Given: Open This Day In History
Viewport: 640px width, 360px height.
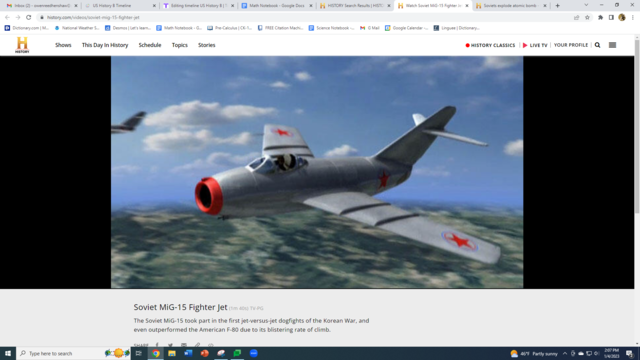Looking at the screenshot, I should pyautogui.click(x=105, y=45).
